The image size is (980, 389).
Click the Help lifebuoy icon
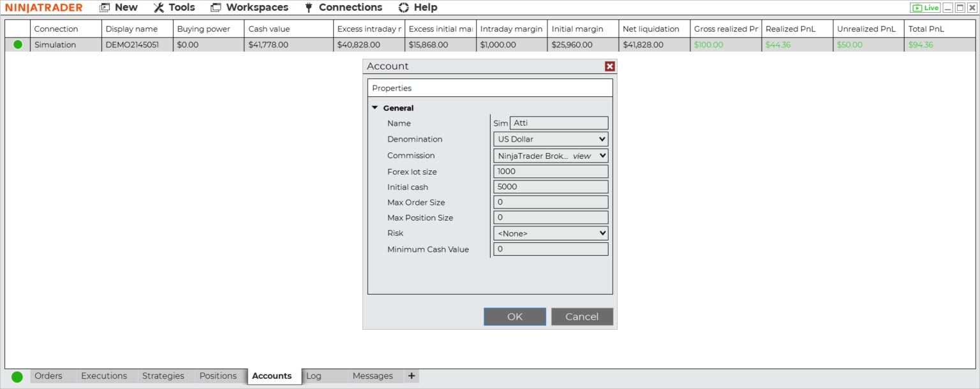[x=403, y=8]
